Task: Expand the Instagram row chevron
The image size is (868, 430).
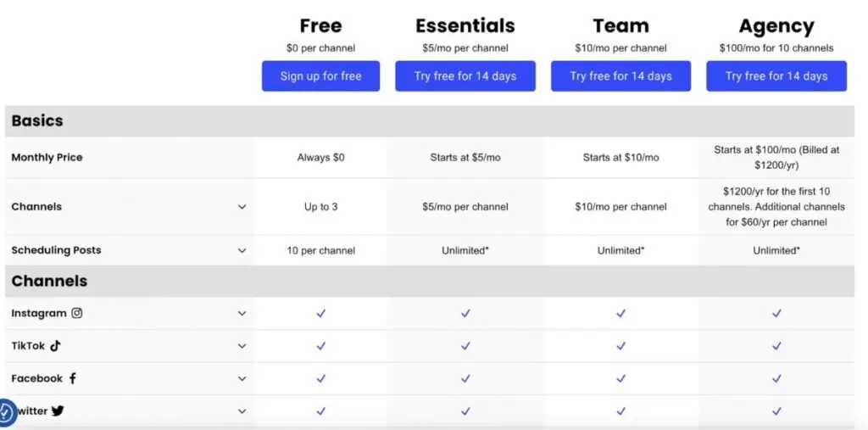Action: coord(242,314)
